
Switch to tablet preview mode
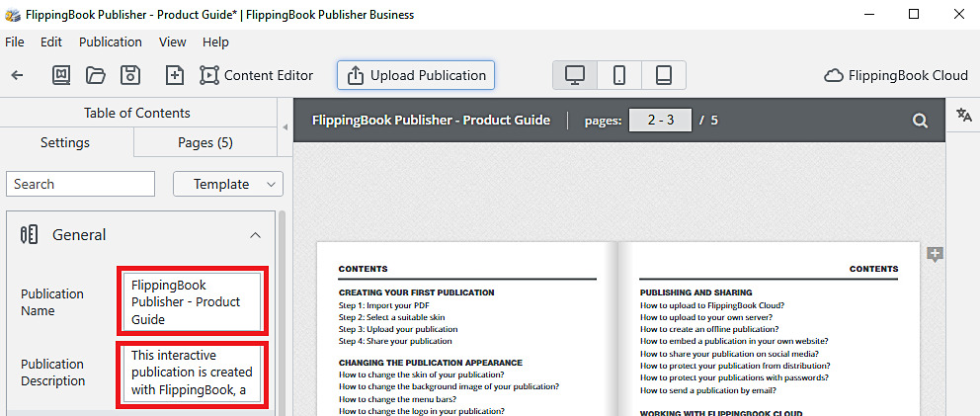pyautogui.click(x=663, y=75)
